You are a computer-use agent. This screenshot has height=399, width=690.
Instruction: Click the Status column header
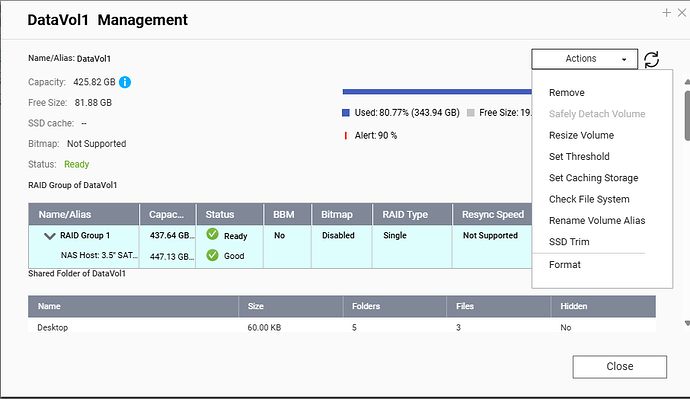coord(230,215)
